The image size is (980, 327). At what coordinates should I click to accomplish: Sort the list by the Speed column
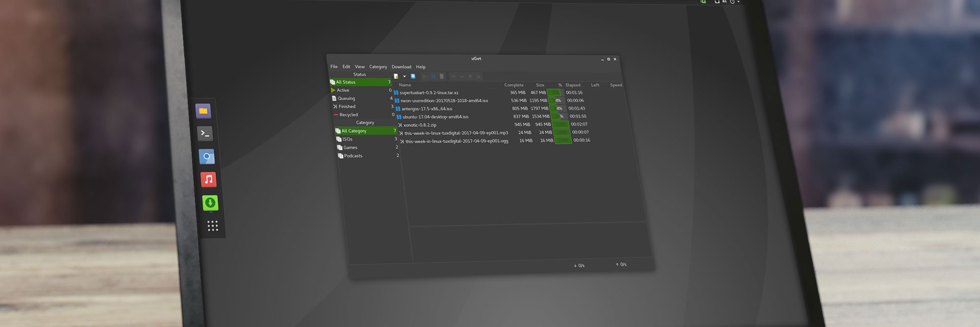coord(616,85)
